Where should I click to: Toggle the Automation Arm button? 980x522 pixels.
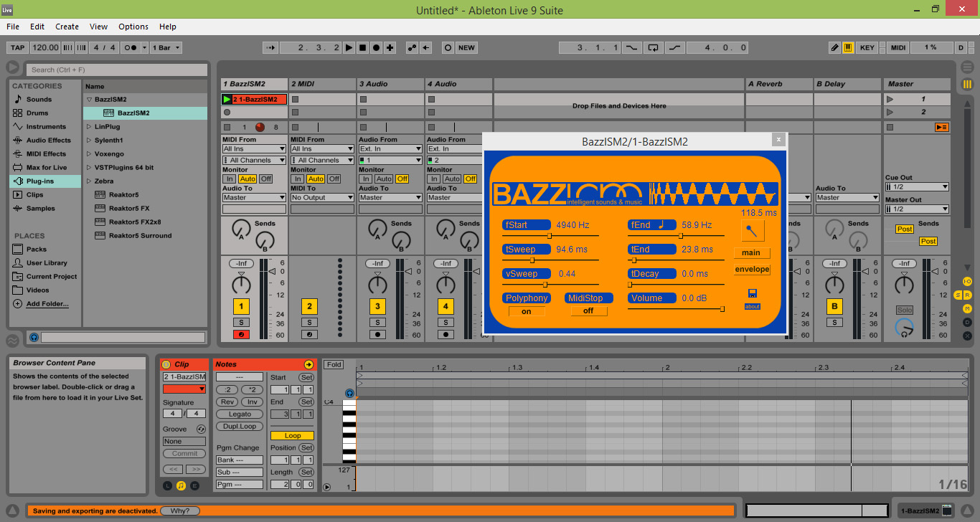pos(413,47)
